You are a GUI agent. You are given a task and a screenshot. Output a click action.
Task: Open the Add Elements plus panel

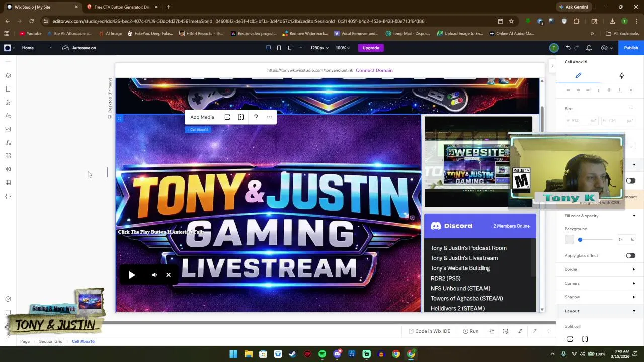click(8, 62)
